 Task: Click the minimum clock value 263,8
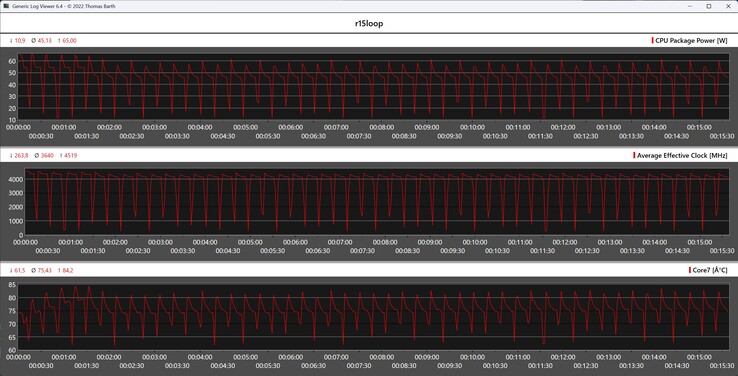click(21, 156)
